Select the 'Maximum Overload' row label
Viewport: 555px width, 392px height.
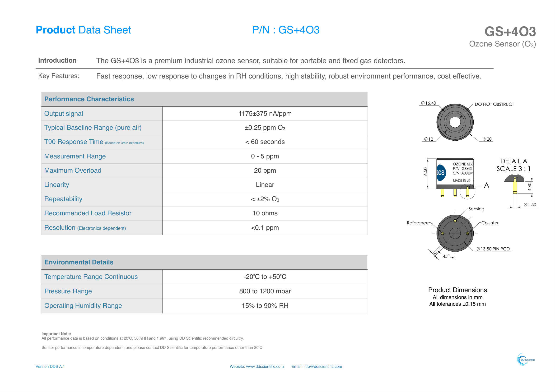pos(73,171)
